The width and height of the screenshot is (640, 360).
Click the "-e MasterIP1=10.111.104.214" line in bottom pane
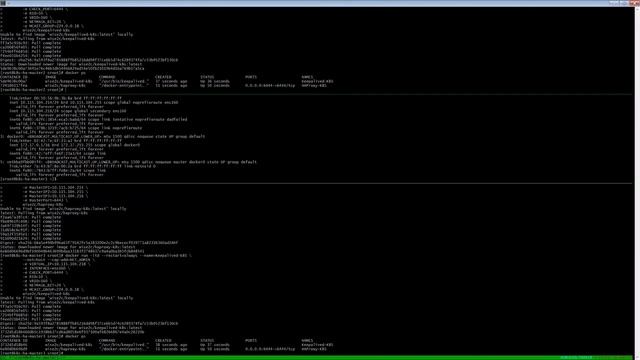pyautogui.click(x=55, y=187)
